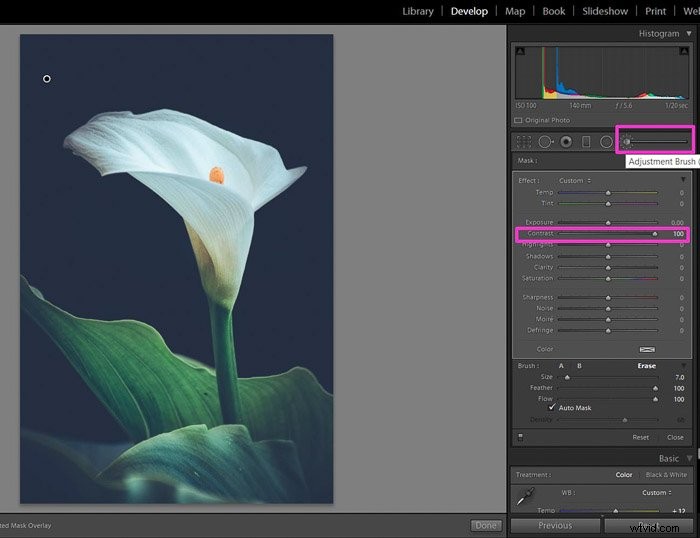Click the Flow slider
The width and height of the screenshot is (700, 538).
(x=608, y=399)
